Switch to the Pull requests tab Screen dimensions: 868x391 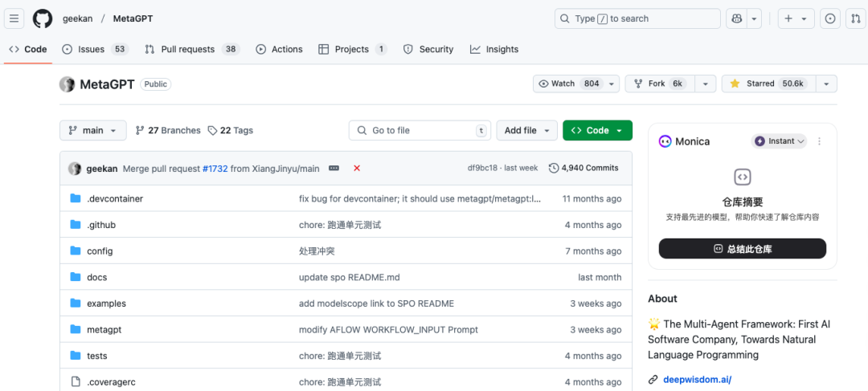point(191,49)
